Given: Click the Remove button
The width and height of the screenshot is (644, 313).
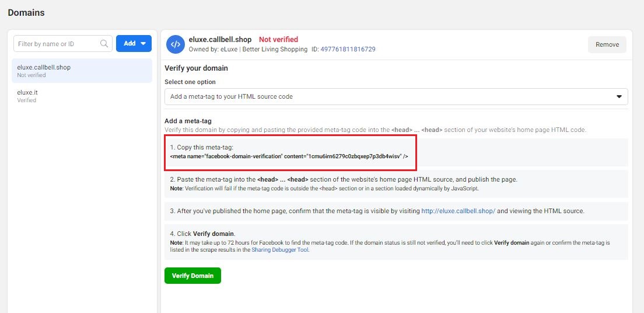Looking at the screenshot, I should [x=607, y=44].
